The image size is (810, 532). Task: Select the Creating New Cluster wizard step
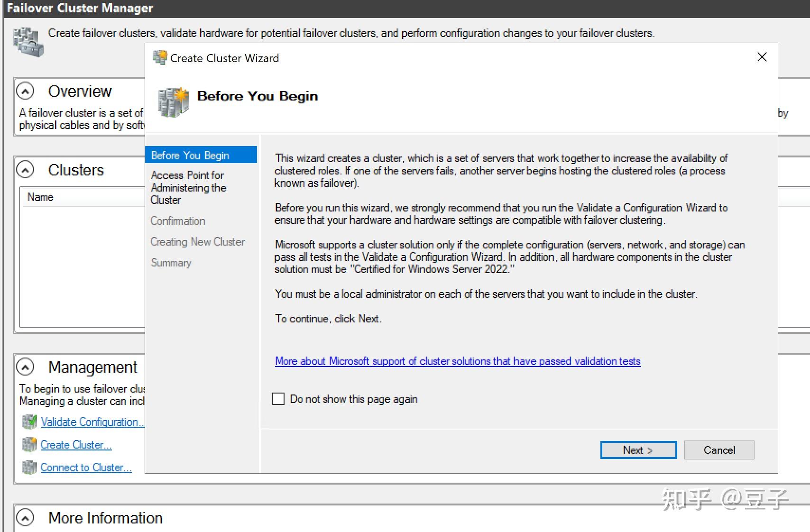197,241
